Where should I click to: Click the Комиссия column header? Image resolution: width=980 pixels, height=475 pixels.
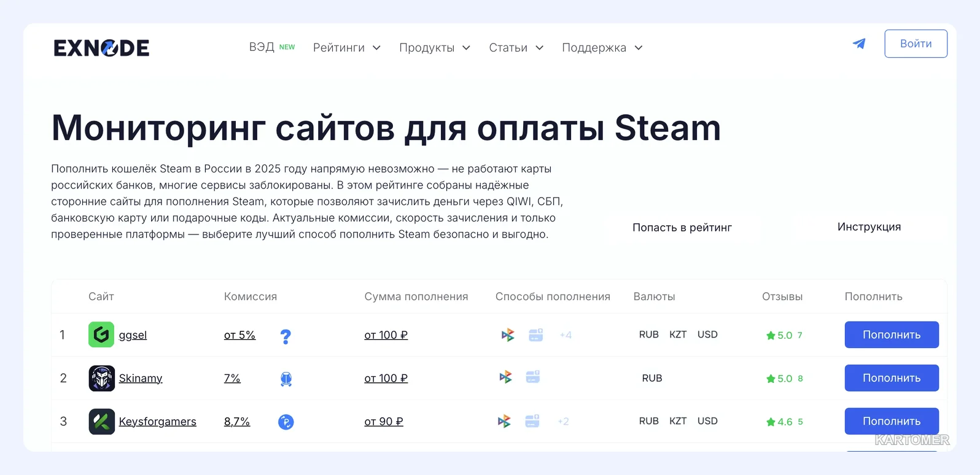[251, 296]
